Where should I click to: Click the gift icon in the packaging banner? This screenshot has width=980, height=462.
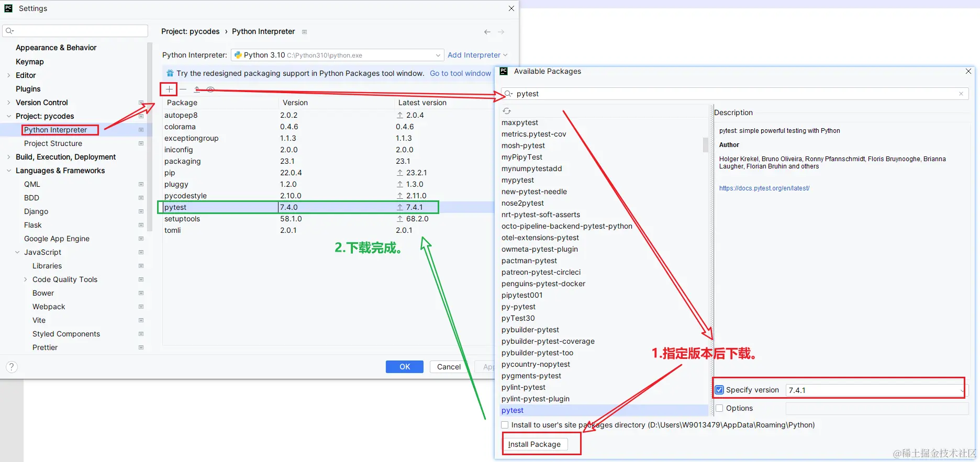coord(170,73)
